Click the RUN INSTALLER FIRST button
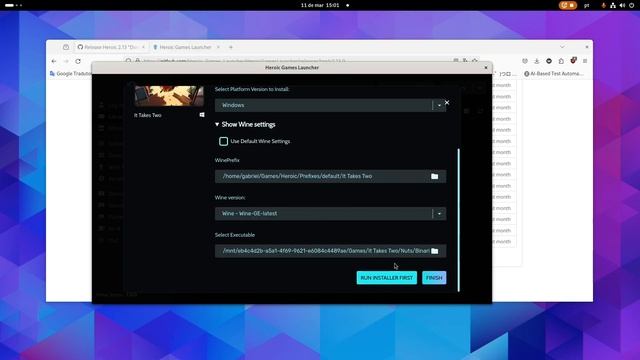Image resolution: width=640 pixels, height=360 pixels. click(387, 278)
